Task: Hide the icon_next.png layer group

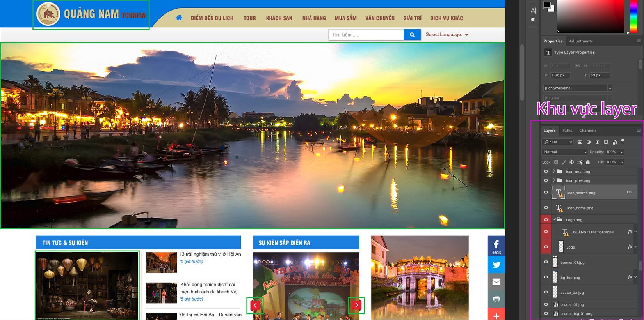Action: point(546,171)
